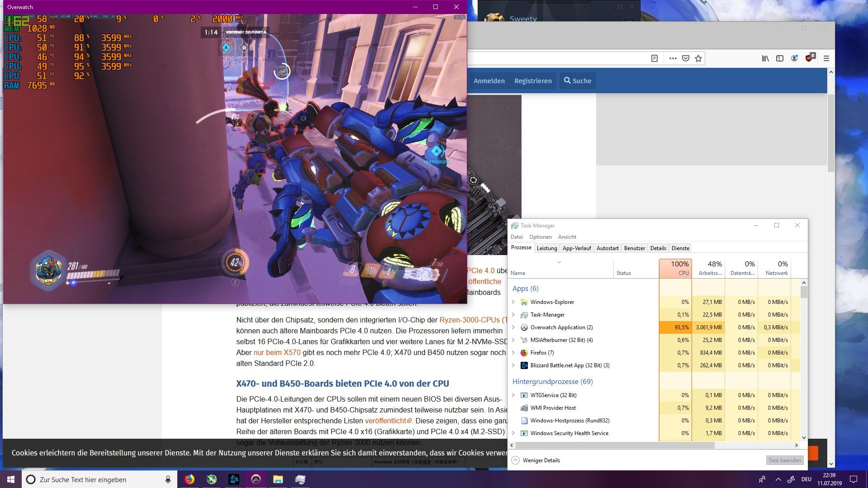Viewport: 868px width, 488px height.
Task: Sort processes by CPU column
Action: pos(675,268)
